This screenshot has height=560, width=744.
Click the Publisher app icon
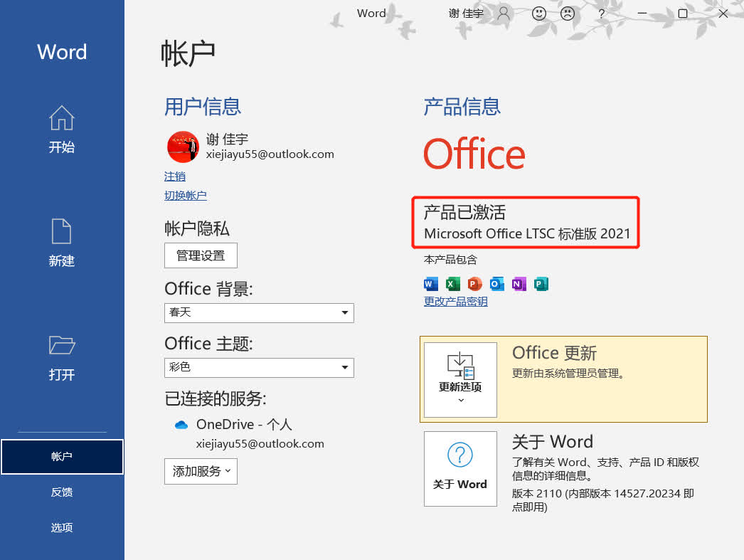tap(541, 285)
